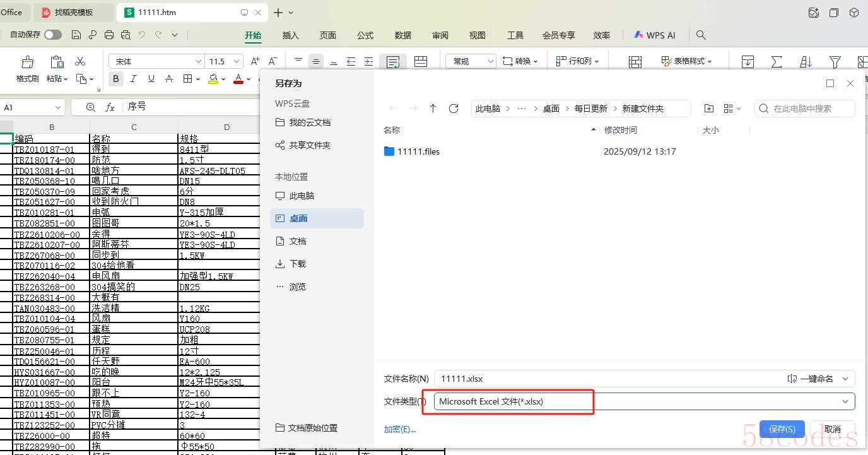Toggle Bold formatting
868x455 pixels.
click(x=115, y=79)
